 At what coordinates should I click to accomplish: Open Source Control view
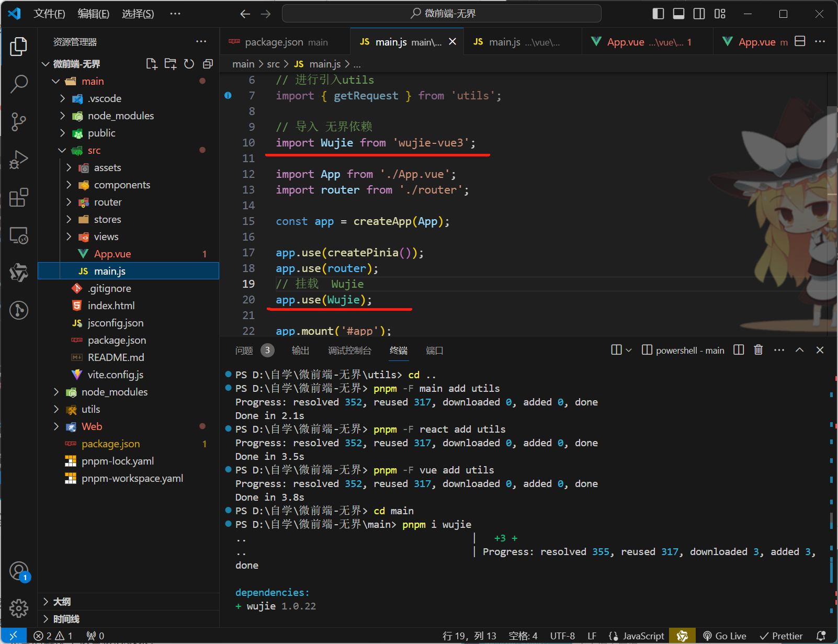tap(19, 122)
